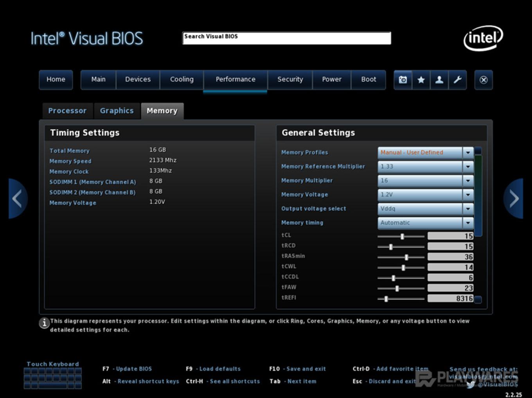Click the tCL value field 15
Viewport: 532px width, 398px height.
tap(450, 236)
